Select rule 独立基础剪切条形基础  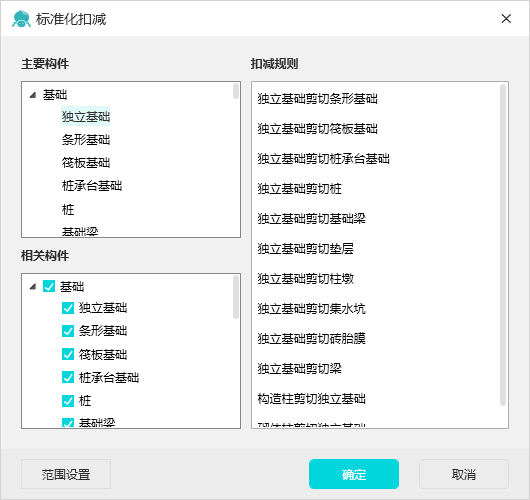point(317,99)
